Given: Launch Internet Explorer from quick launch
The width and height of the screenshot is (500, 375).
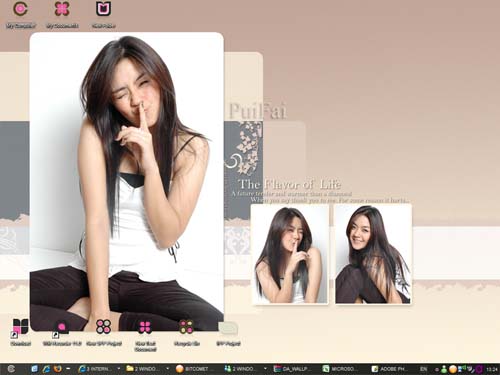Looking at the screenshot, I should pyautogui.click(x=46, y=369).
